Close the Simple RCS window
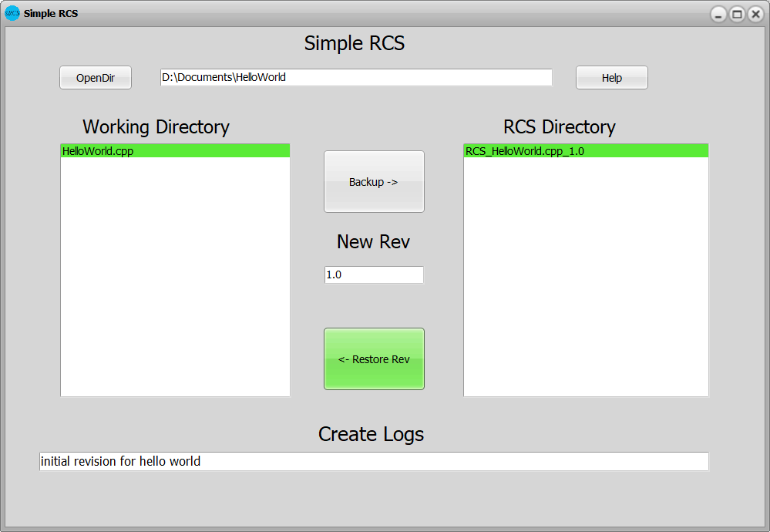Image resolution: width=770 pixels, height=532 pixels. click(x=755, y=14)
